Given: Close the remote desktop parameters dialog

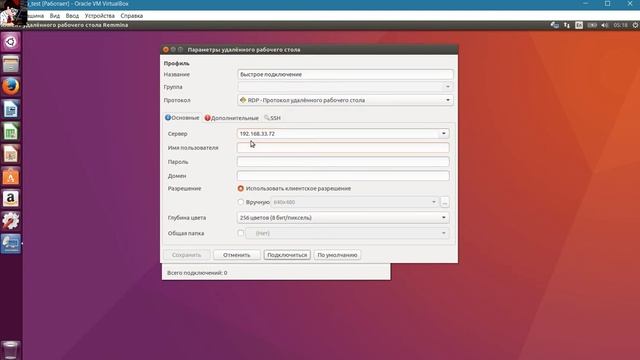Looking at the screenshot, I should 166,49.
